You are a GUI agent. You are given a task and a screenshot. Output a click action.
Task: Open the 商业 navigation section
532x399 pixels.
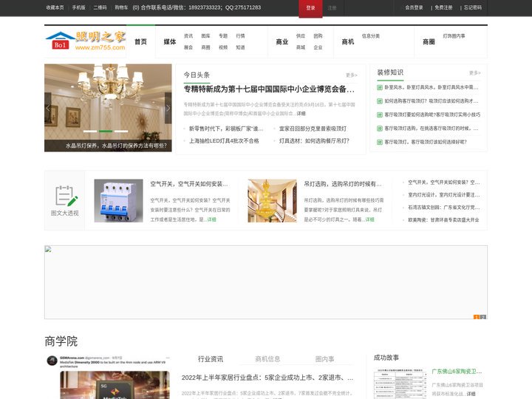click(282, 41)
